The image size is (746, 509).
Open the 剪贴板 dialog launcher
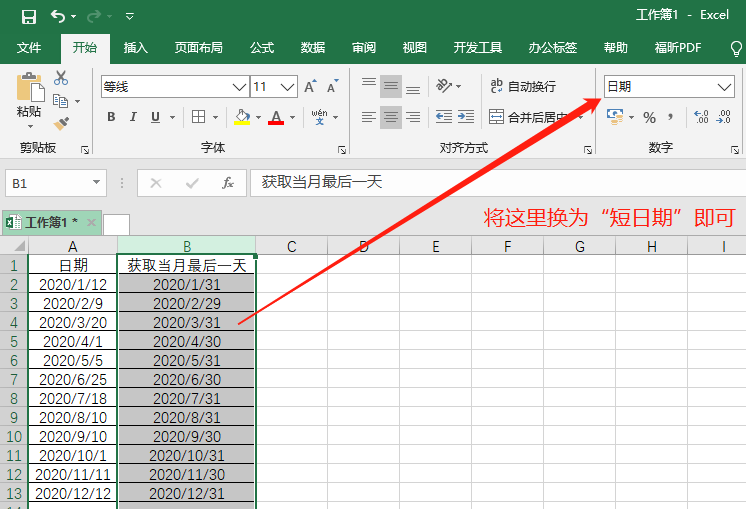85,150
